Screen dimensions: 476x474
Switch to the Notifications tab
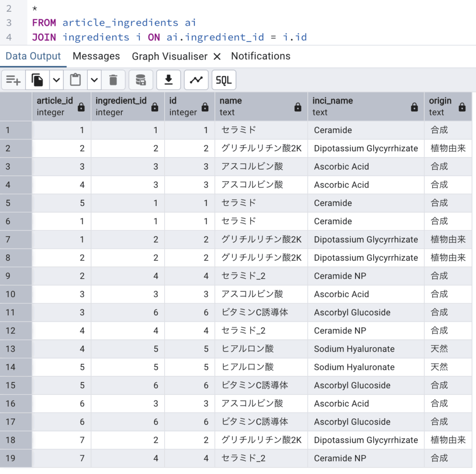tap(260, 56)
